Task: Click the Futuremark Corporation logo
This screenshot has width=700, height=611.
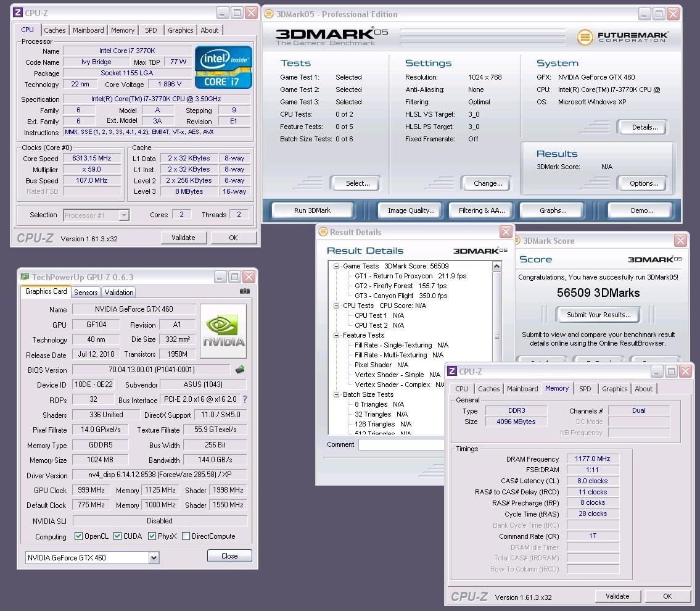Action: 623,36
